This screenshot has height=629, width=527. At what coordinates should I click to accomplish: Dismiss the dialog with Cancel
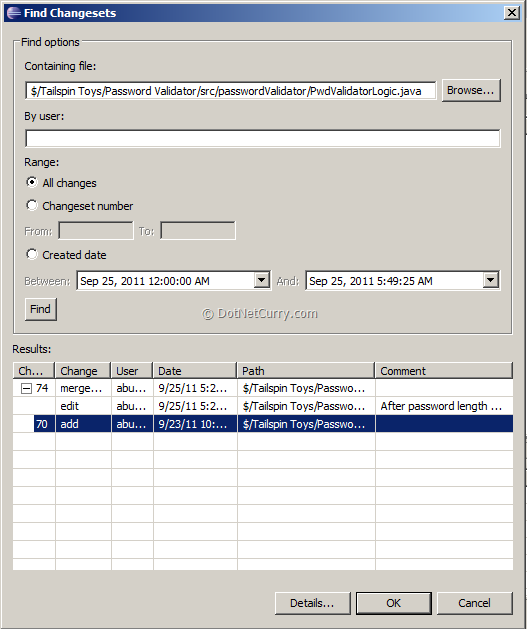click(x=474, y=603)
